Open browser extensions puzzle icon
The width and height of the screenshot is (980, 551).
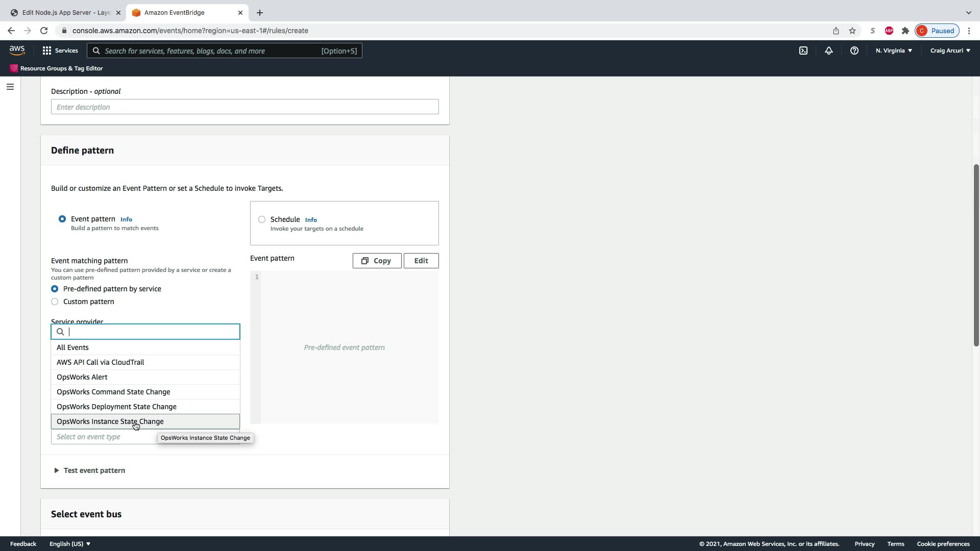click(x=905, y=31)
